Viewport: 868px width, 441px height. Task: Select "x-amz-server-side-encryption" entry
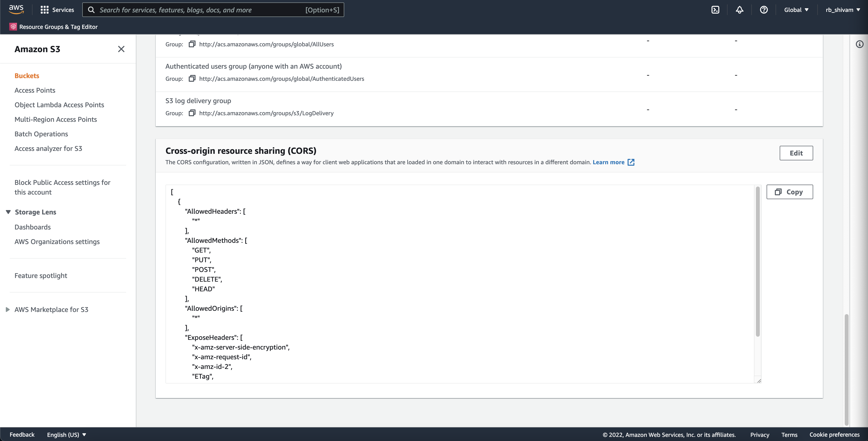click(241, 347)
